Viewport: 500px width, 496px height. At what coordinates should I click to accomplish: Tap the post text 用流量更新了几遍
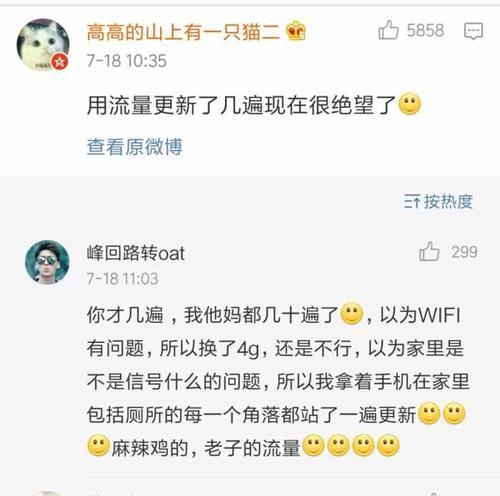[x=175, y=105]
